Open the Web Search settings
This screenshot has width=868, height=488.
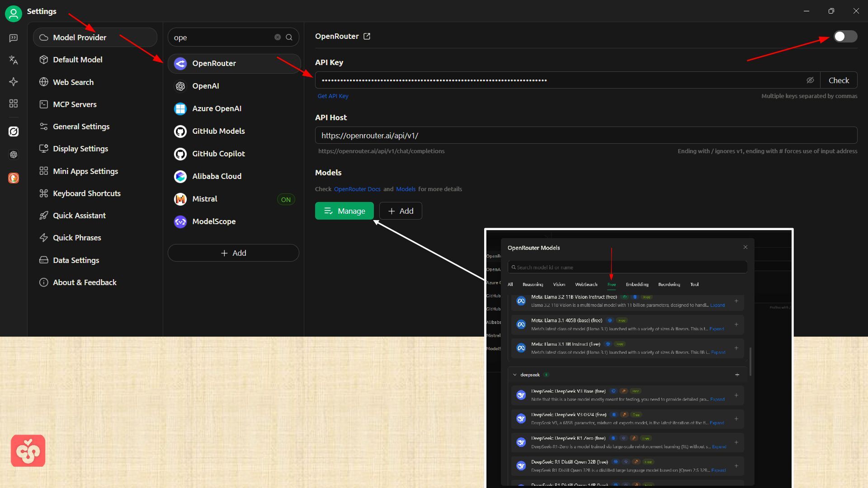point(95,82)
